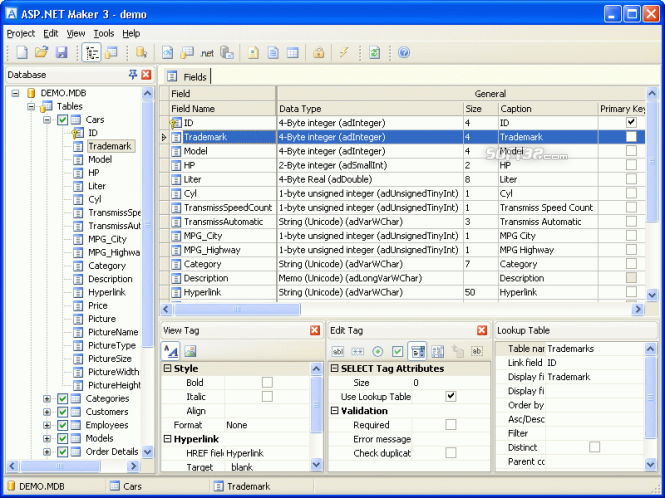Click the New project toolbar icon
Image resolution: width=665 pixels, height=498 pixels.
[22, 52]
